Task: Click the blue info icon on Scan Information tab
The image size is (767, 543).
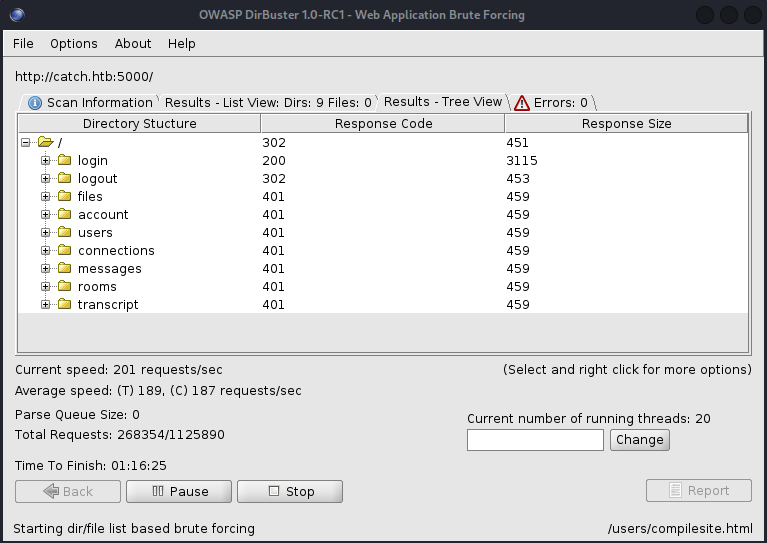Action: point(35,103)
